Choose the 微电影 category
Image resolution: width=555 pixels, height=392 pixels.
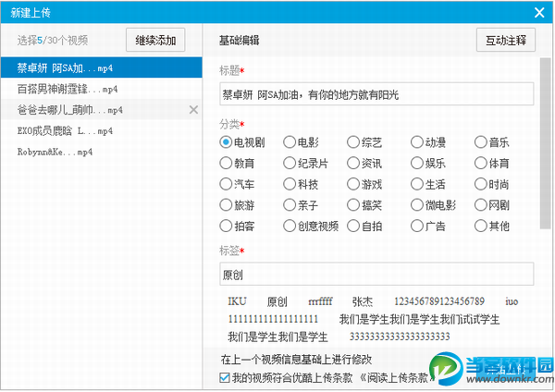click(x=433, y=205)
